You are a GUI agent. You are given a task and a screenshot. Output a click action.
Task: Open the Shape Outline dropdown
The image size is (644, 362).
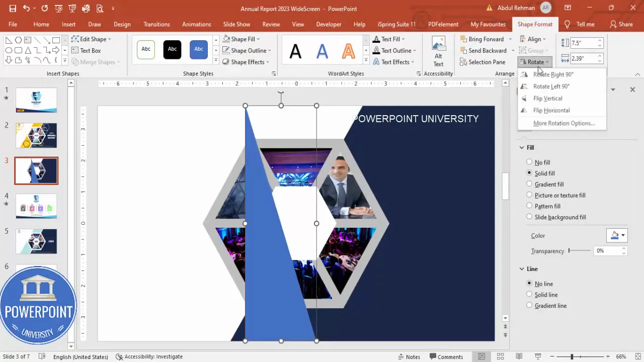247,50
